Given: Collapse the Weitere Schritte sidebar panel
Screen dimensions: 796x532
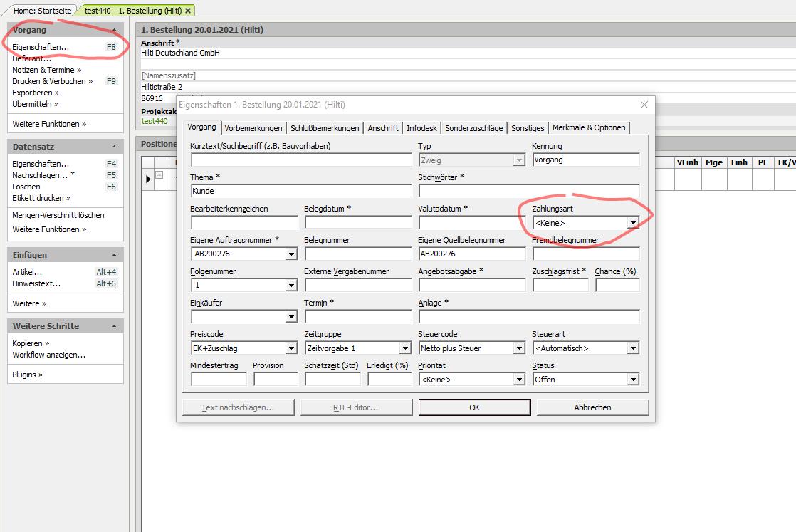Looking at the screenshot, I should 115,326.
